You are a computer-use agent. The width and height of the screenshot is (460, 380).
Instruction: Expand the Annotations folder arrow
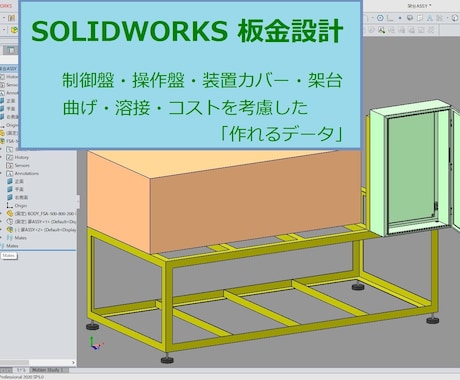point(2,173)
